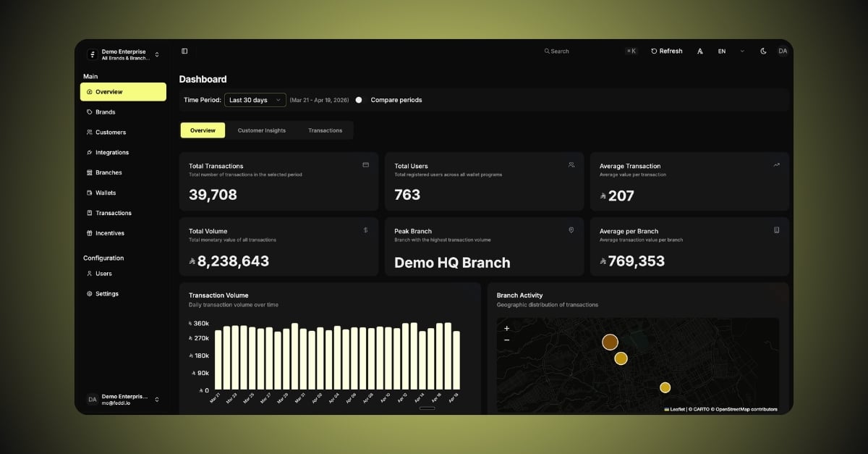This screenshot has width=868, height=454.
Task: Open Brands via its tag icon
Action: (x=89, y=112)
